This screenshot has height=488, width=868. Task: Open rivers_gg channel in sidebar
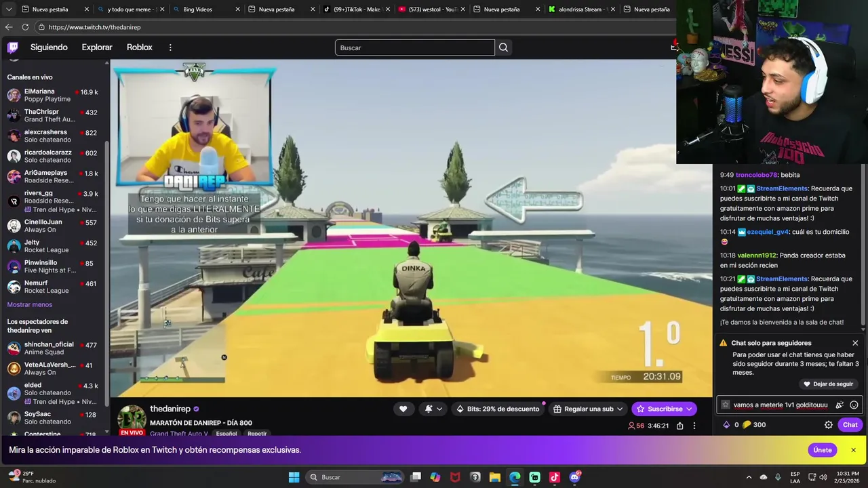(x=53, y=201)
